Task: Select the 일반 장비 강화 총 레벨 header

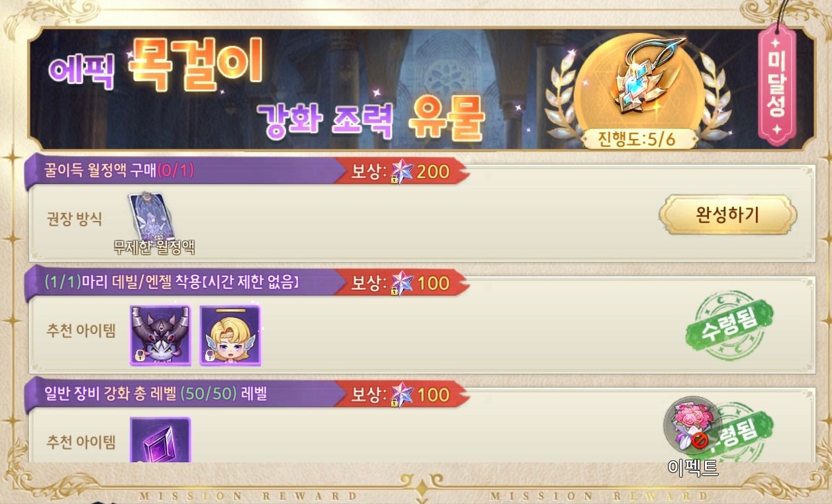Action: click(x=156, y=394)
